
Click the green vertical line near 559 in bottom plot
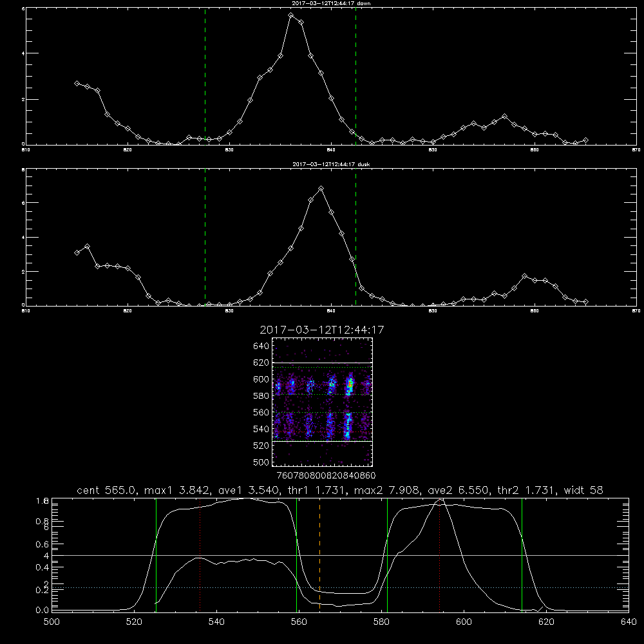[296, 555]
